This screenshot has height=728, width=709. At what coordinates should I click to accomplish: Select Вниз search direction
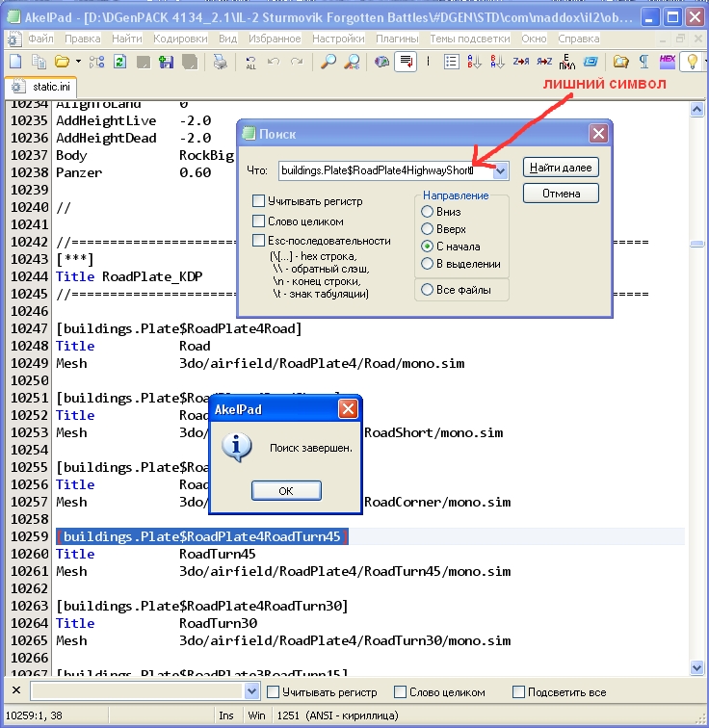pos(427,212)
